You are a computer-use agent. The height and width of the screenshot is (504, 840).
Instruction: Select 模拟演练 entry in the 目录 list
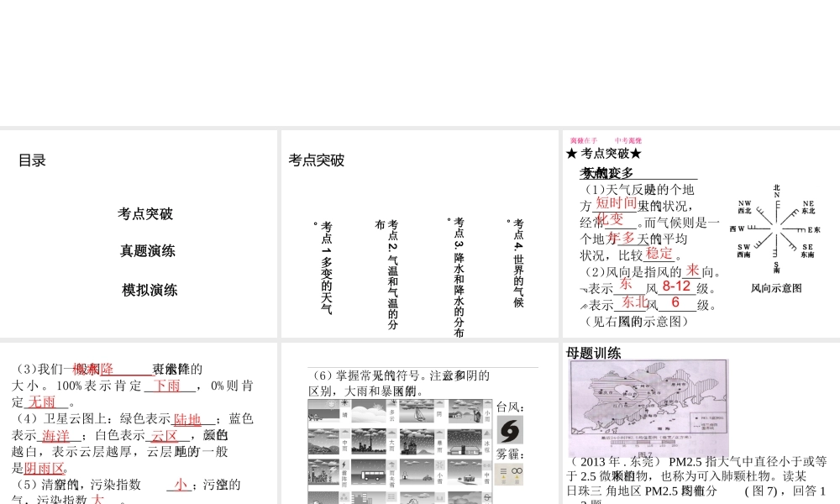click(150, 290)
